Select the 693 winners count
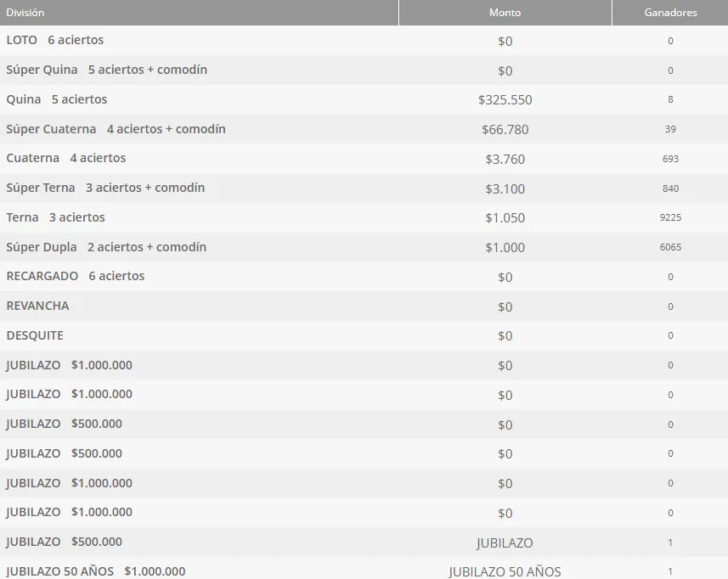Viewport: 728px width, 579px height. click(x=670, y=159)
